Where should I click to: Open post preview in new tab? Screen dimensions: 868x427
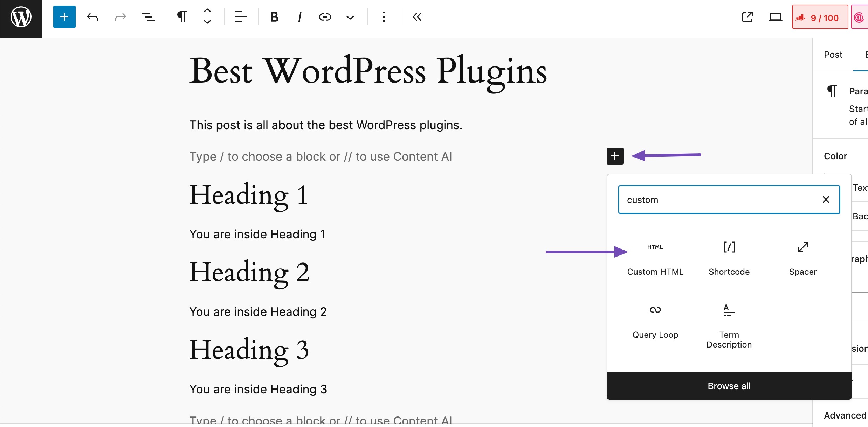(747, 17)
